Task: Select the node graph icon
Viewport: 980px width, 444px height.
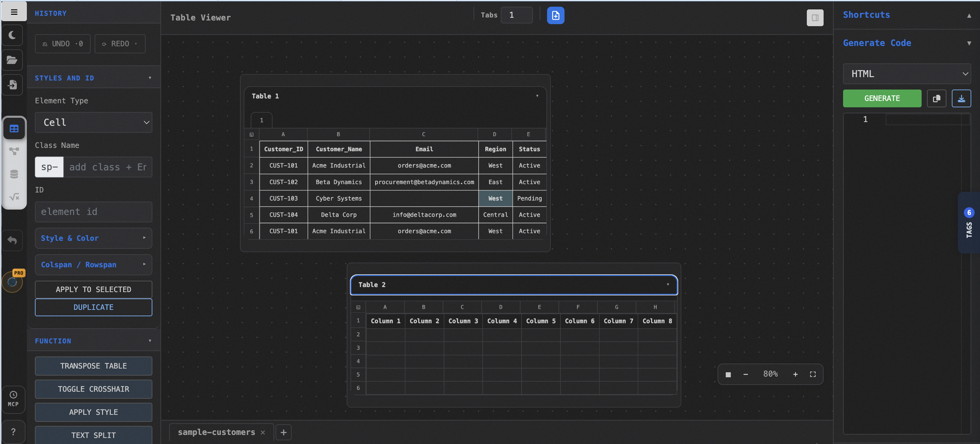Action: click(x=14, y=151)
